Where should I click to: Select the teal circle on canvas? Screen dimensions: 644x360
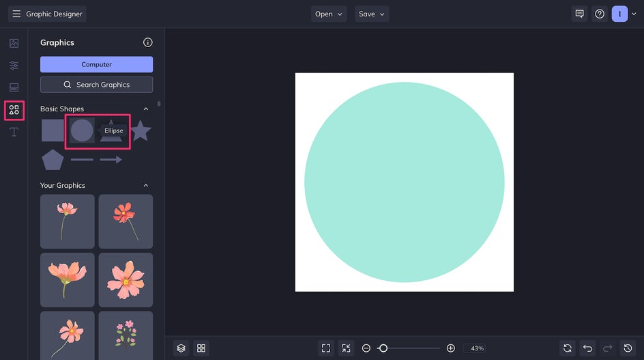click(x=405, y=182)
